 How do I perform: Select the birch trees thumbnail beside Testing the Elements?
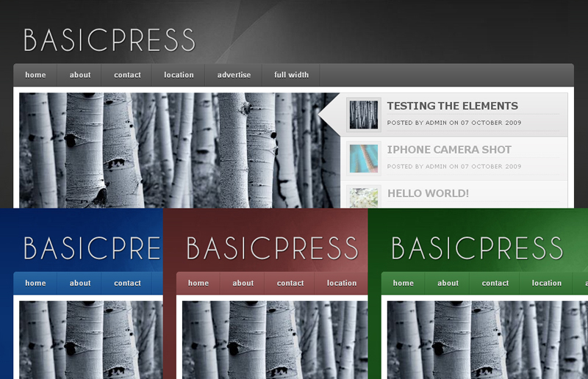(x=363, y=115)
